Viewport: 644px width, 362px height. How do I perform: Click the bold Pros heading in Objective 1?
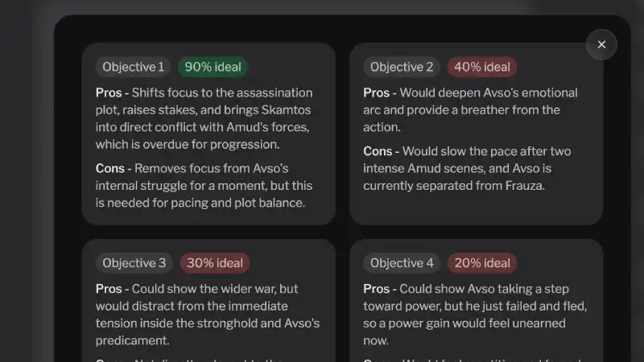click(x=108, y=93)
